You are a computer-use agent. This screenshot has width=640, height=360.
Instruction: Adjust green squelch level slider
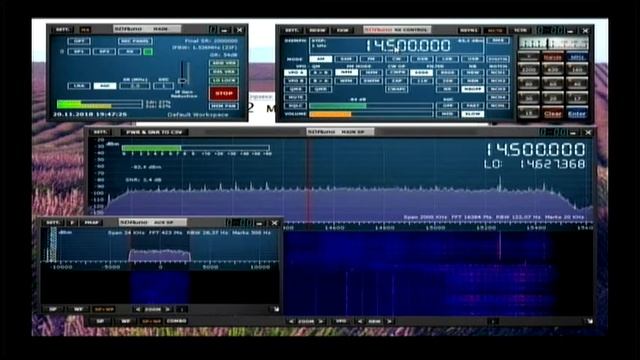pyautogui.click(x=371, y=106)
